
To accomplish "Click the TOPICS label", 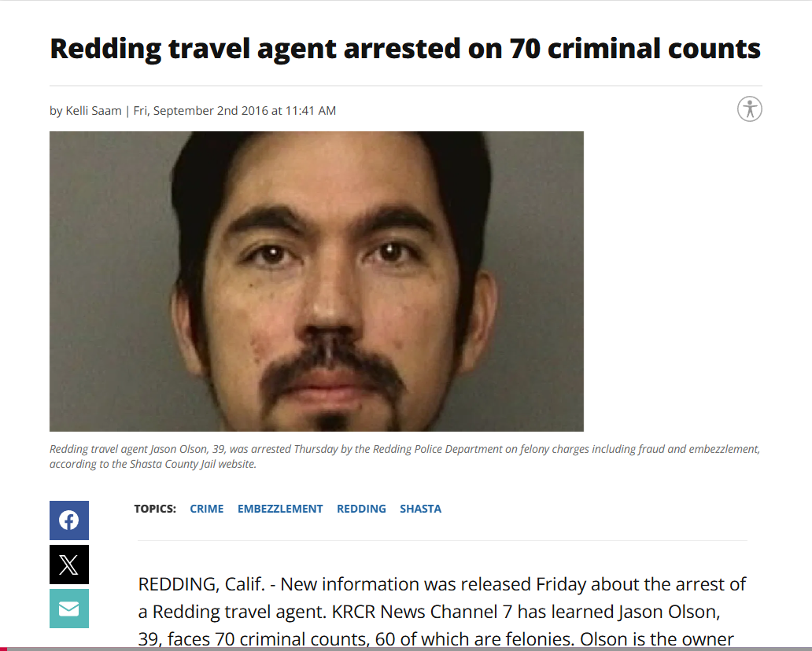I will (x=155, y=509).
